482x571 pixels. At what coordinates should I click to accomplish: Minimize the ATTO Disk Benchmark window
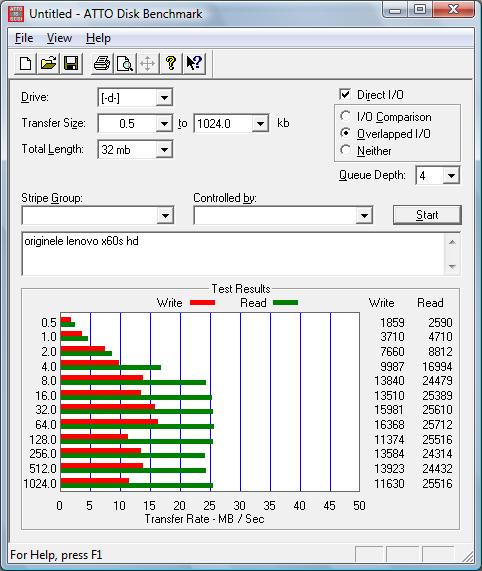[394, 10]
